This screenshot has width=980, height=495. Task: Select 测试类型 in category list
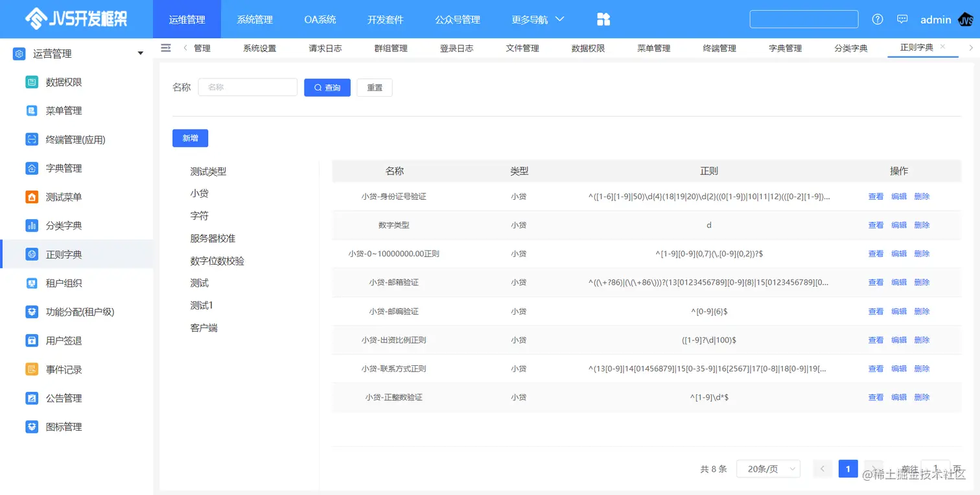(x=208, y=171)
